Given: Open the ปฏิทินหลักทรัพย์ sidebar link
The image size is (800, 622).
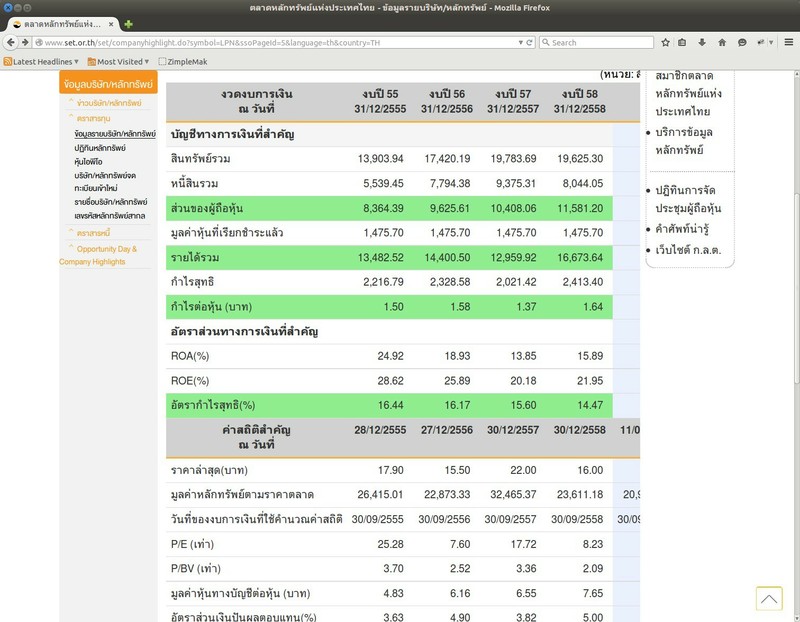Looking at the screenshot, I should [x=100, y=148].
